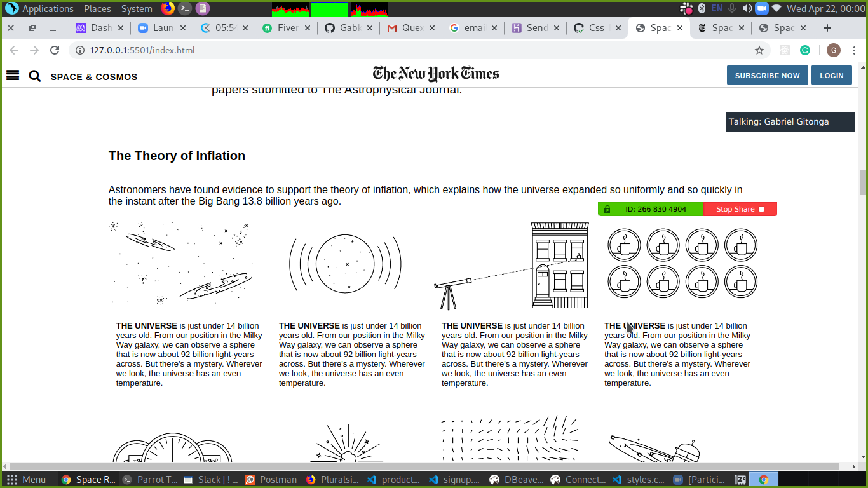The width and height of the screenshot is (868, 488).
Task: Switch to the Zoom Laun tab
Action: (x=161, y=28)
